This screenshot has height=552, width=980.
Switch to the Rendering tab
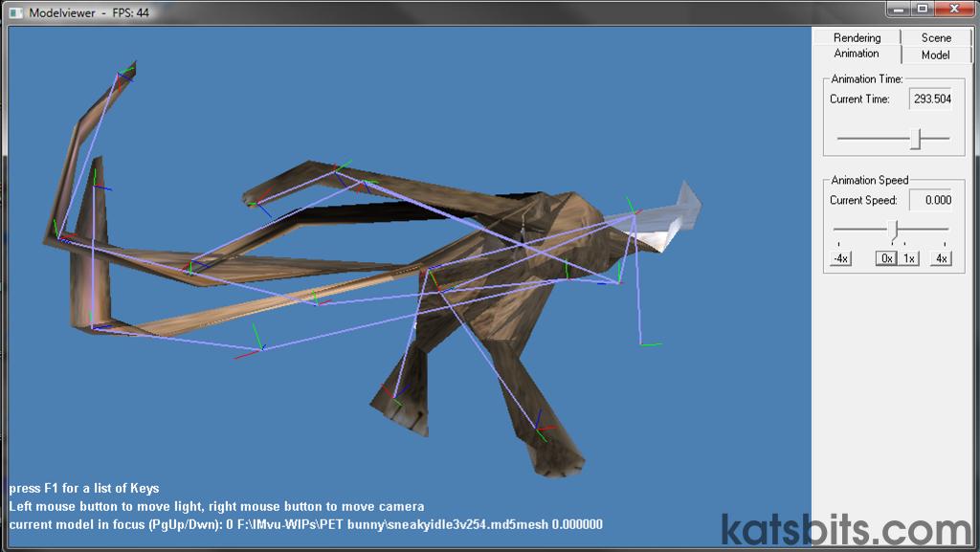pyautogui.click(x=857, y=37)
